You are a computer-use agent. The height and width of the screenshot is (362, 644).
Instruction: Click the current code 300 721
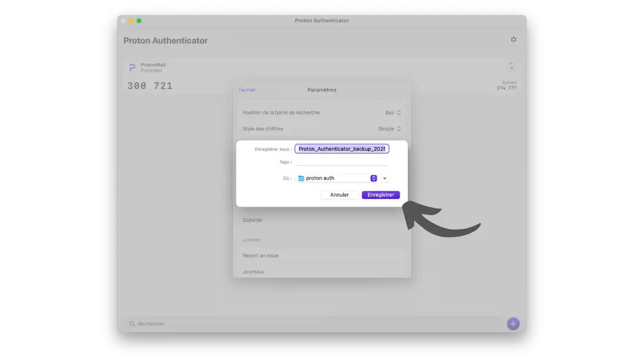click(149, 85)
